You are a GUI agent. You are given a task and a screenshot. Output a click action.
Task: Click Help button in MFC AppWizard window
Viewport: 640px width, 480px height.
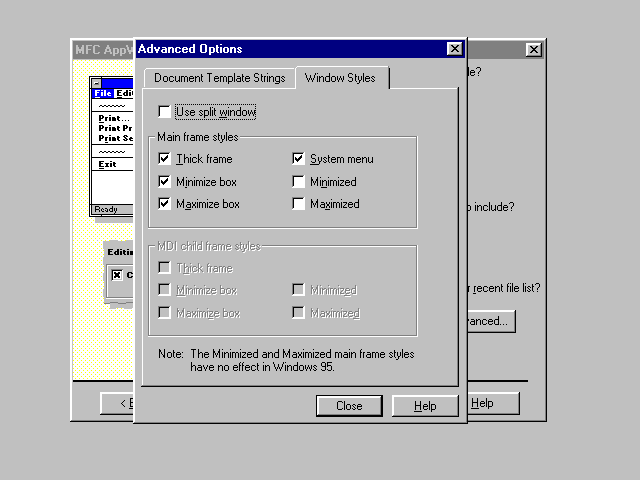[x=492, y=403]
